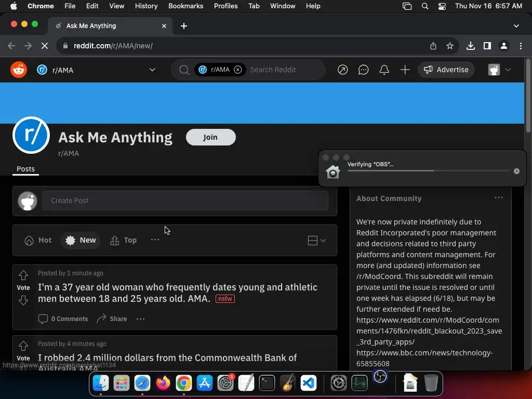Expand Chrome tab search chevron
This screenshot has height=399, width=532.
(516, 26)
